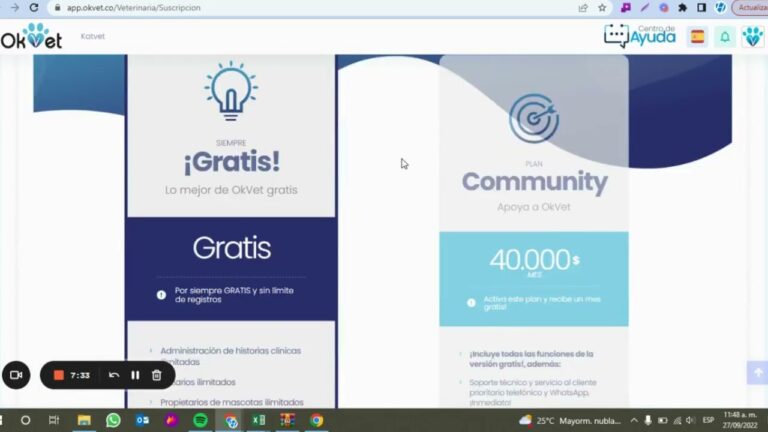Stop the screen recording

pos(59,375)
